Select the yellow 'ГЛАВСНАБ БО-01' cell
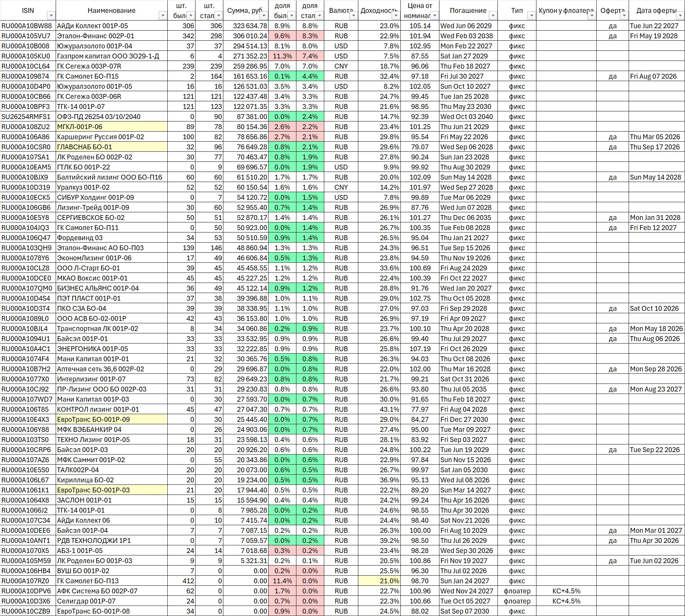The height and width of the screenshot is (616, 685). 112,147
